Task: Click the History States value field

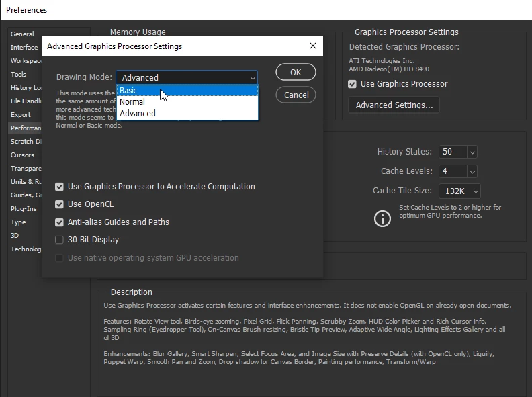Action: click(453, 152)
